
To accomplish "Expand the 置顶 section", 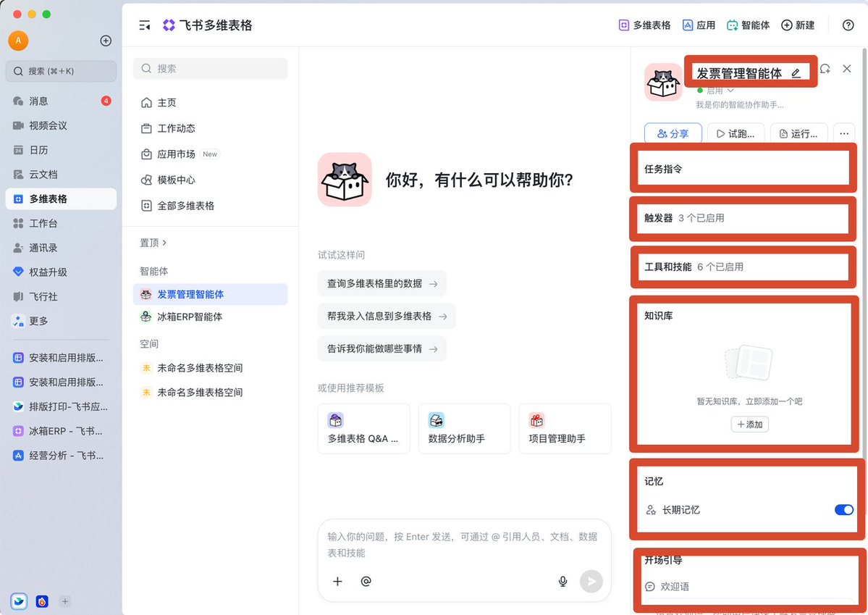I will pos(153,243).
